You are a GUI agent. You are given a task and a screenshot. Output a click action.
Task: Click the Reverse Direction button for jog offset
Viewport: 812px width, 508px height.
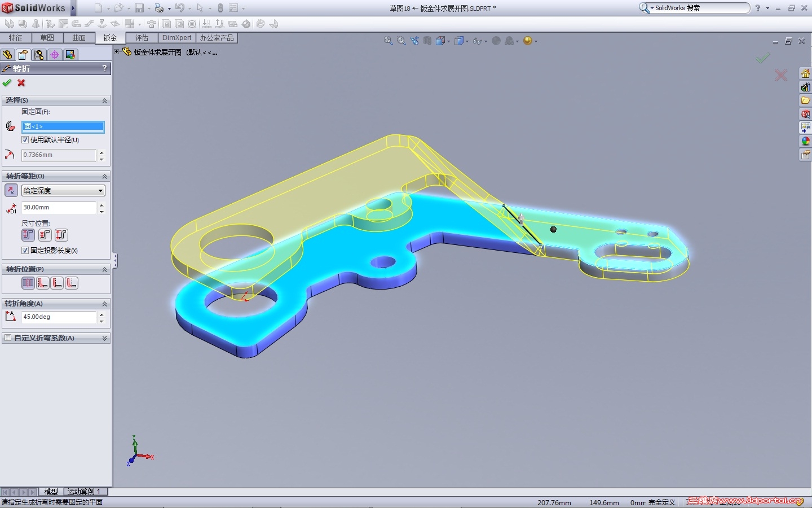[11, 191]
